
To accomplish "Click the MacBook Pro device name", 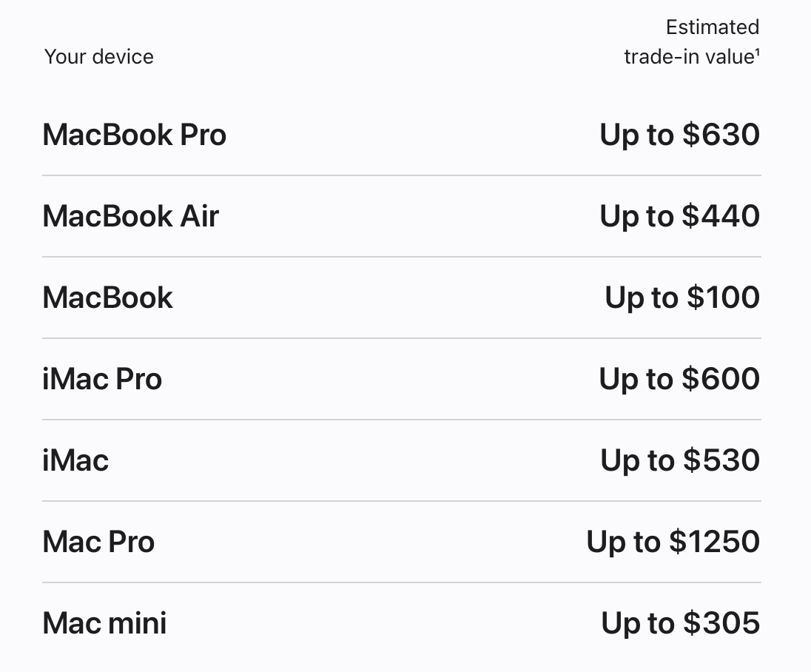I will (134, 135).
